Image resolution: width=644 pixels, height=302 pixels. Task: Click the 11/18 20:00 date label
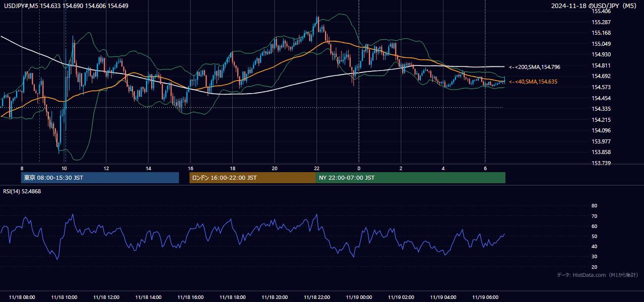click(x=275, y=297)
